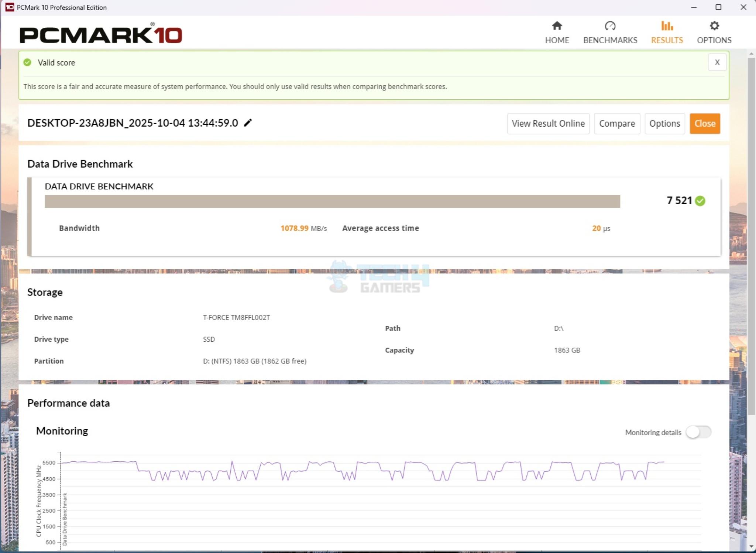The height and width of the screenshot is (553, 756).
Task: Open Options via the gear icon
Action: [x=714, y=26]
